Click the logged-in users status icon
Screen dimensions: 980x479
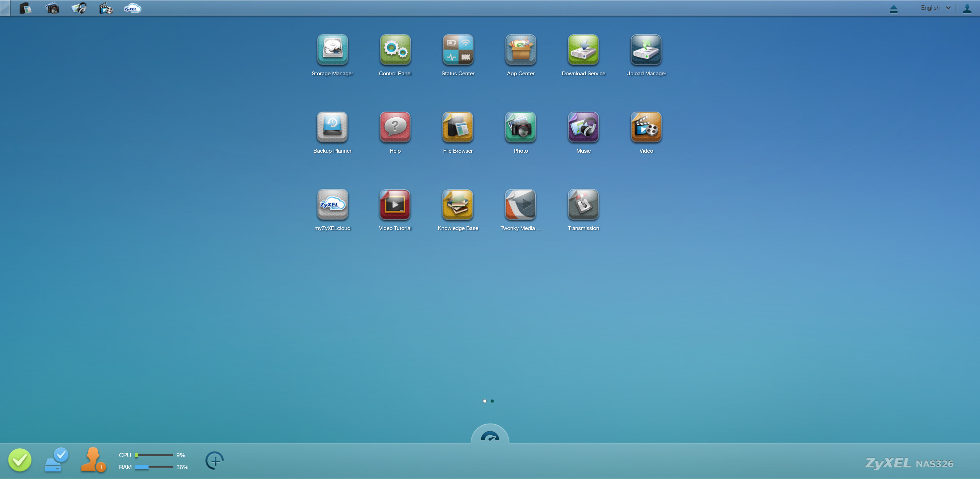point(92,460)
